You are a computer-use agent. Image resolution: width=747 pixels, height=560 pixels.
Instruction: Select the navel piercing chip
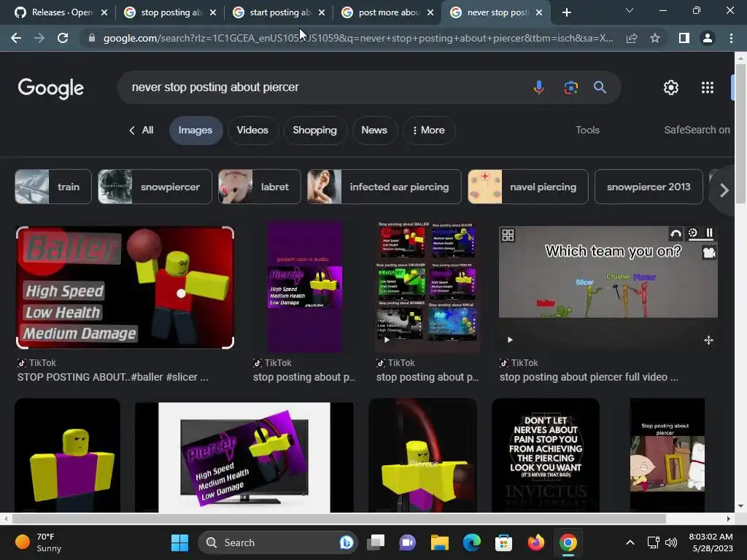(528, 187)
